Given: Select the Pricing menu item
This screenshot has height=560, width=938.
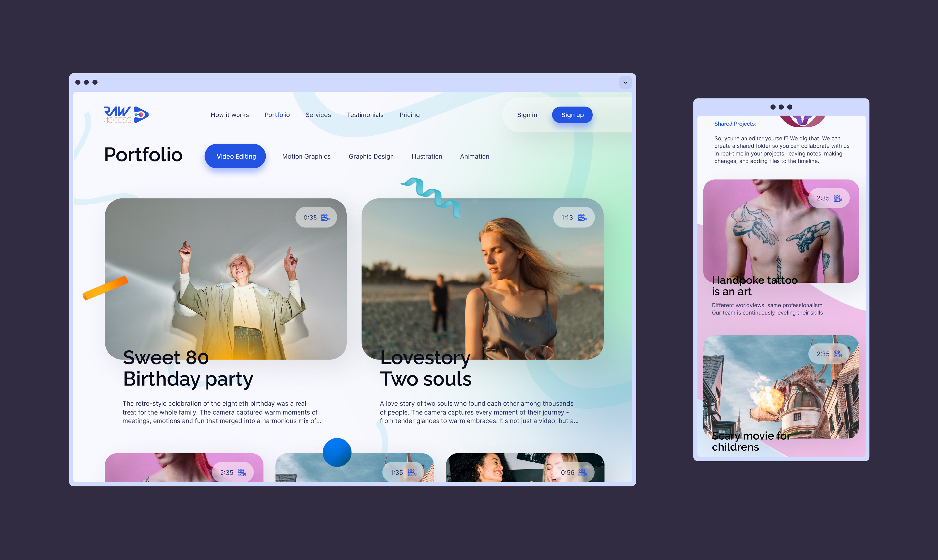Looking at the screenshot, I should pos(409,115).
